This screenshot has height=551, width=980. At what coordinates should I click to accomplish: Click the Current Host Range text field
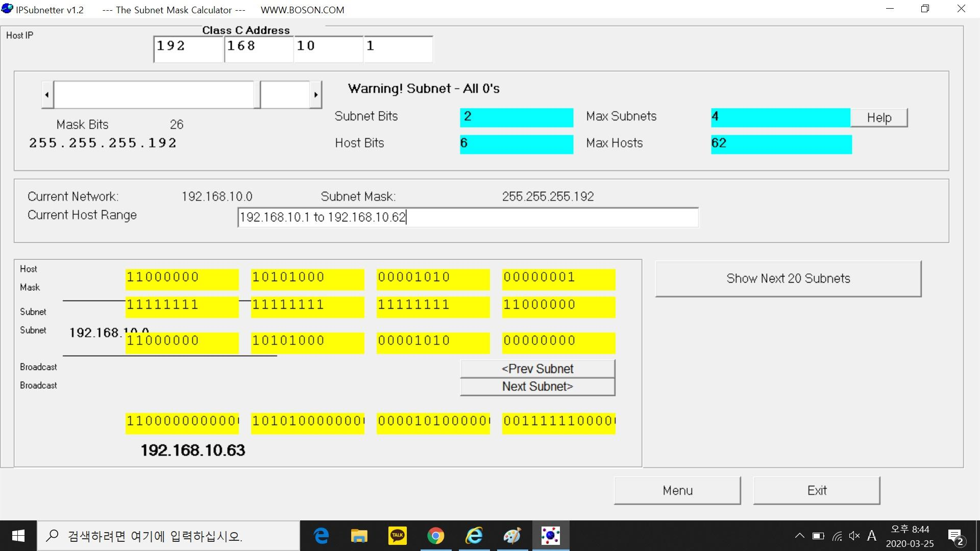click(468, 217)
